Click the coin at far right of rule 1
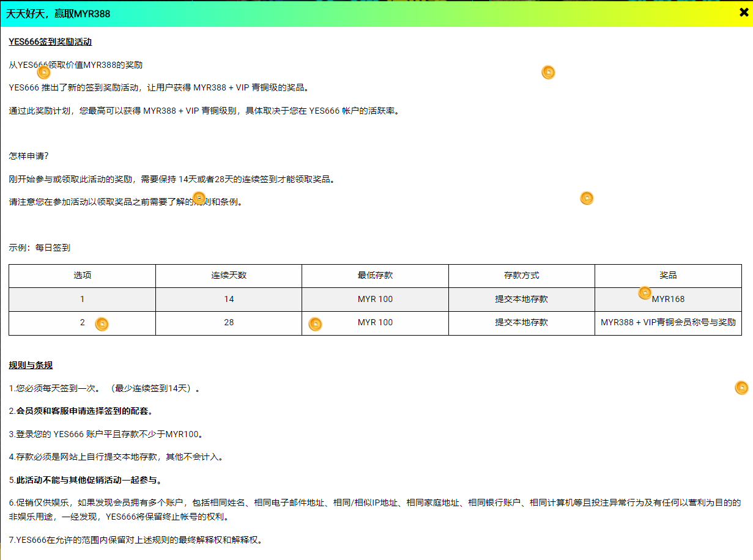Viewport: 753px width, 560px height. coord(741,388)
